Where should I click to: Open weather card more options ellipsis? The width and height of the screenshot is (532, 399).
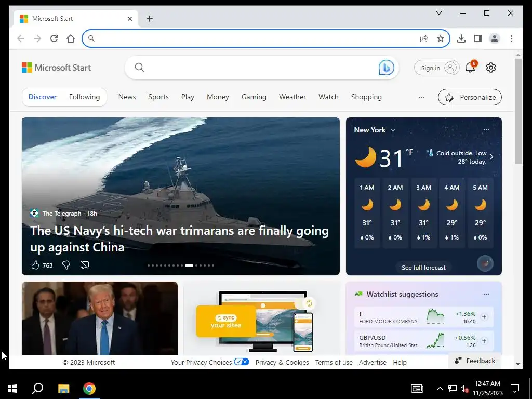tap(486, 130)
